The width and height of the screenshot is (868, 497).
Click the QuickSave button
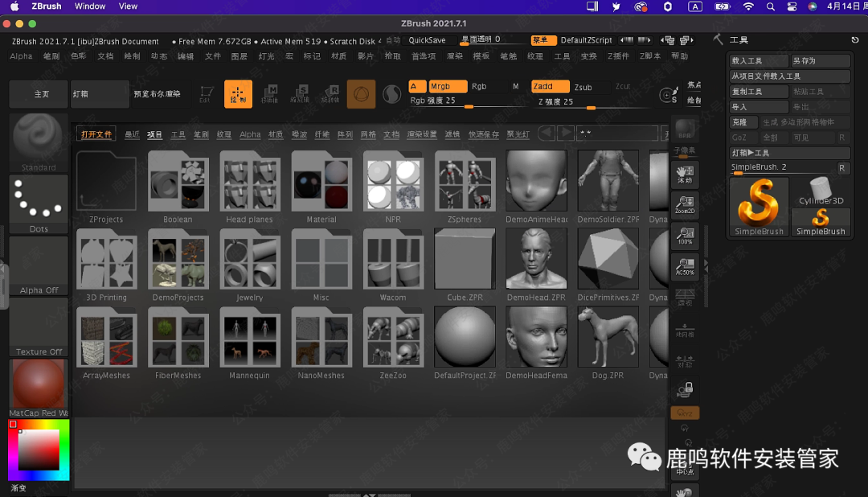tap(427, 40)
